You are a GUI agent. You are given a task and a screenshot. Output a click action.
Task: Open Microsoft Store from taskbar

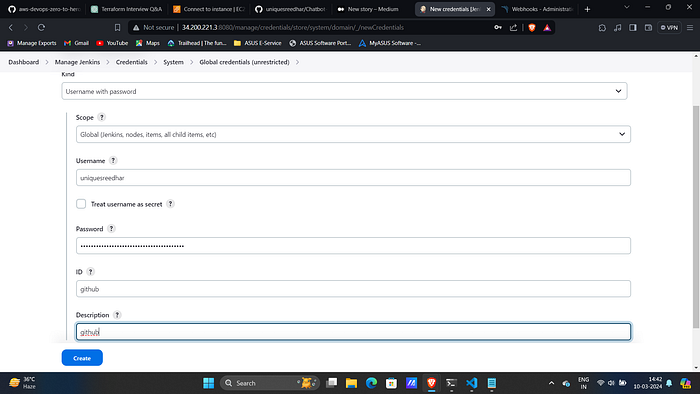[x=392, y=383]
